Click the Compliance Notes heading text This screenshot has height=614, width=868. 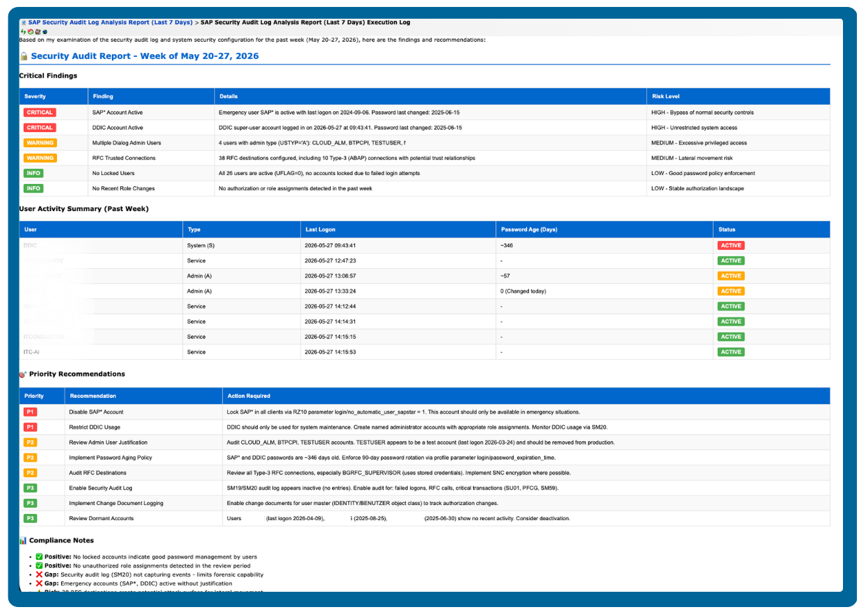click(x=61, y=540)
